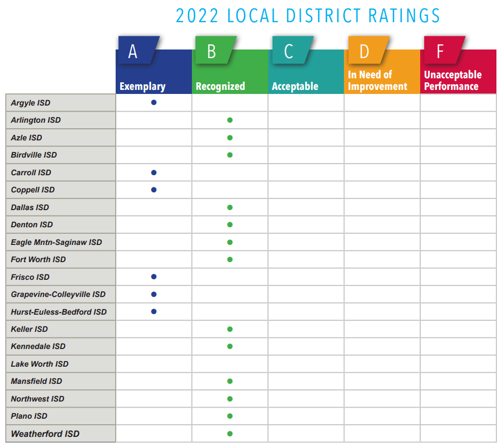The image size is (503, 448).
Task: Choose the "Birdville ISD" district name
Action: (34, 155)
